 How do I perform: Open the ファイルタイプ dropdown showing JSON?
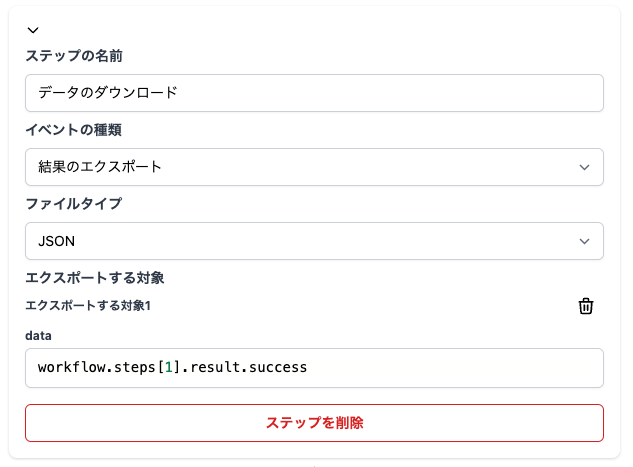tap(314, 241)
